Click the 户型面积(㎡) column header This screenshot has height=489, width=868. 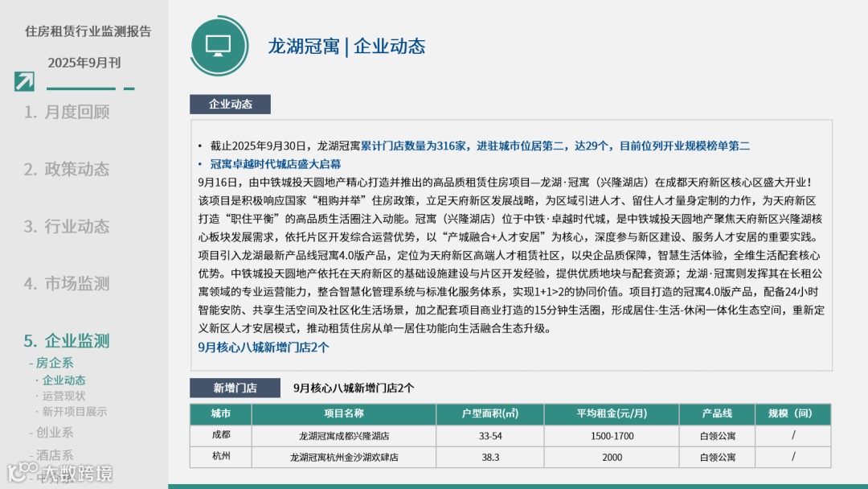pyautogui.click(x=490, y=413)
